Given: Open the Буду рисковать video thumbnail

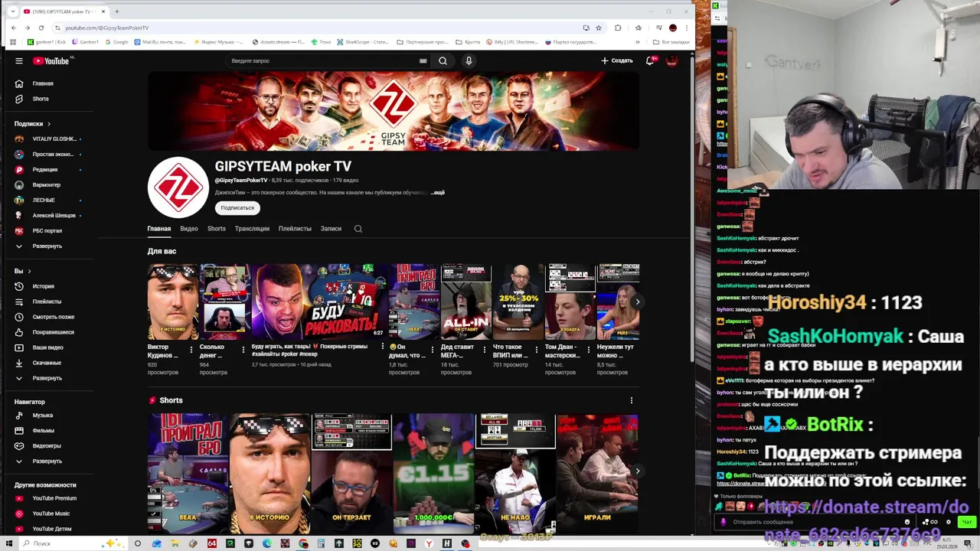Looking at the screenshot, I should 318,302.
